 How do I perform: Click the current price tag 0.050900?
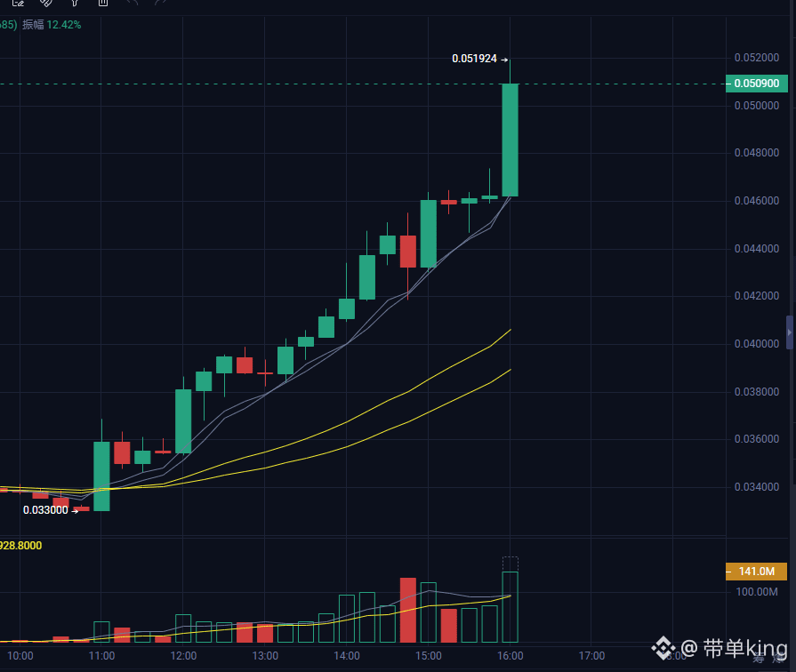[756, 84]
